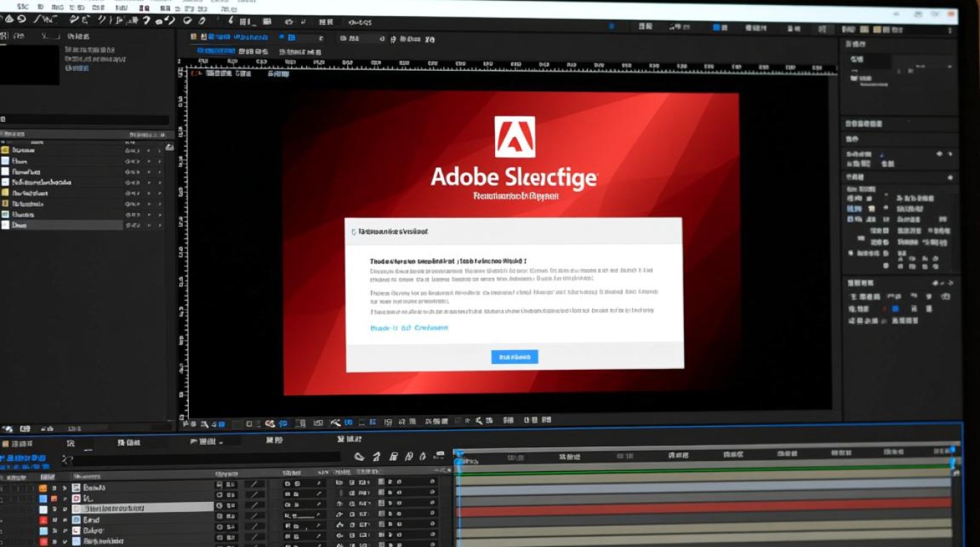Click the first icon right of timeline search

[359, 457]
